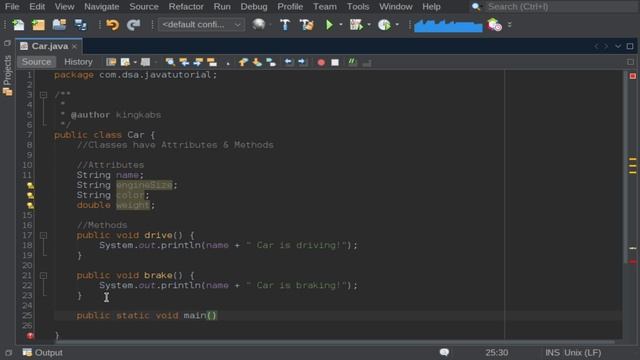Click the Uncomment lines icon
Screen dimensions: 640x360
pyautogui.click(x=367, y=62)
